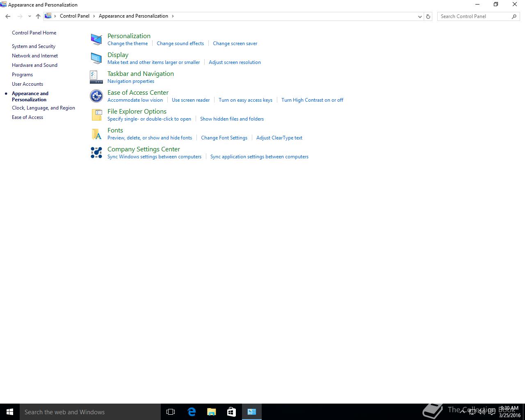Expand chevron after Appearance and Personalization breadcrumb
Image resolution: width=525 pixels, height=420 pixels.
(x=173, y=16)
